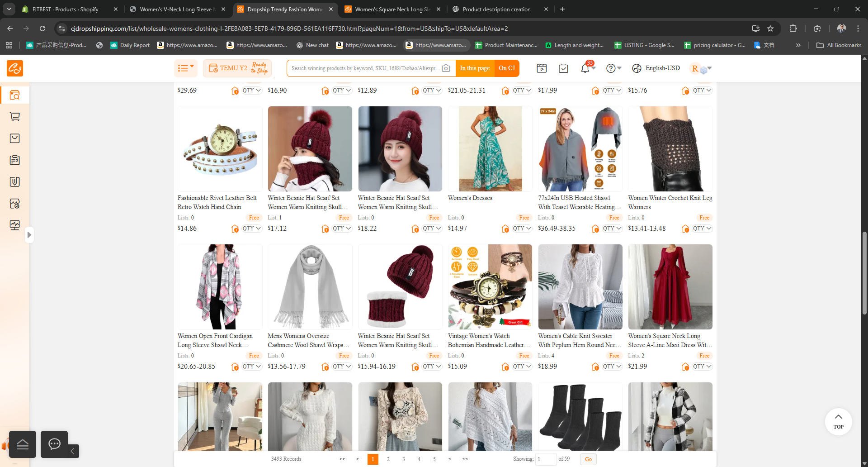Switch to Product description creation tab
The width and height of the screenshot is (868, 467).
496,9
